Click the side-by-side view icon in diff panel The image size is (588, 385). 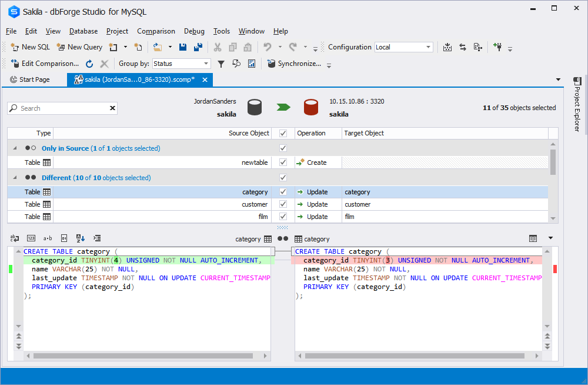point(533,238)
